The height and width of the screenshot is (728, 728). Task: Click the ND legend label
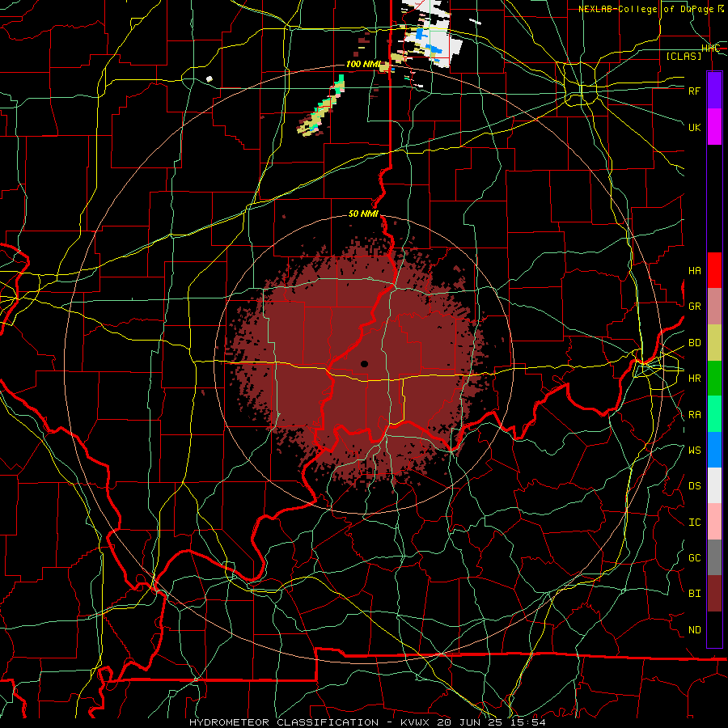click(x=694, y=630)
